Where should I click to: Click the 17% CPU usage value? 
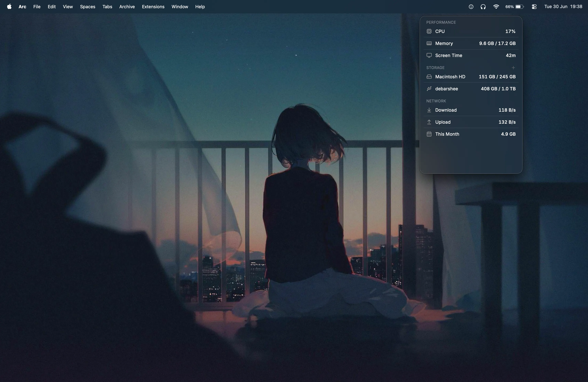[x=510, y=31]
